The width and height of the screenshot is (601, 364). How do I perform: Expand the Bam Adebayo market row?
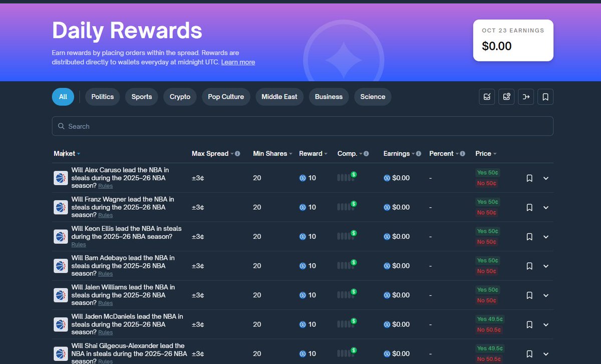(x=546, y=266)
